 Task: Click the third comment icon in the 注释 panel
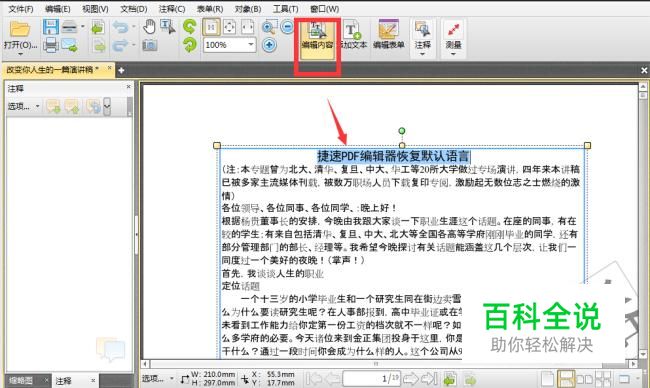click(x=93, y=107)
